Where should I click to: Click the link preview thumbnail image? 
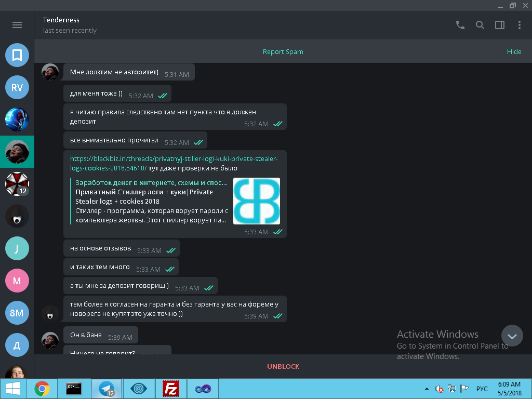pos(257,201)
